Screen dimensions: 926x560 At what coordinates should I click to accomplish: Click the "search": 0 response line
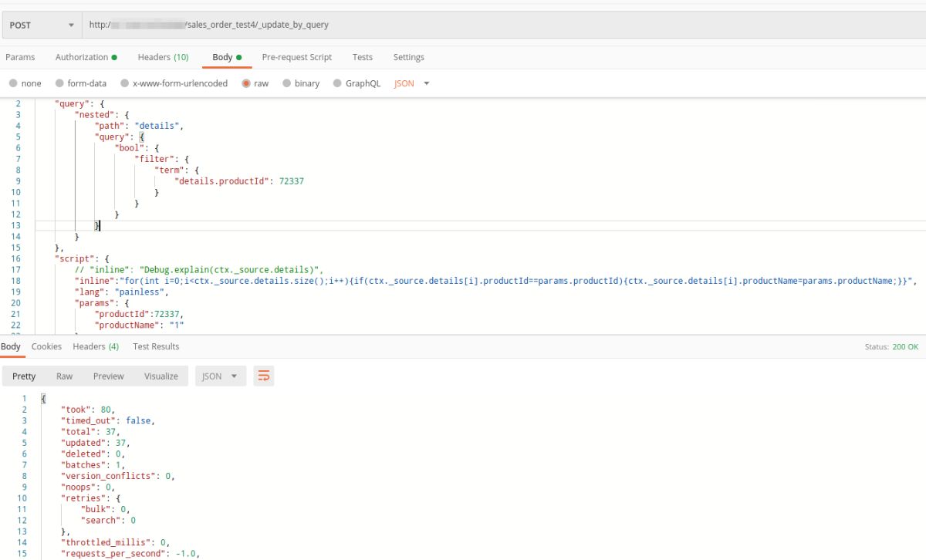pos(108,521)
